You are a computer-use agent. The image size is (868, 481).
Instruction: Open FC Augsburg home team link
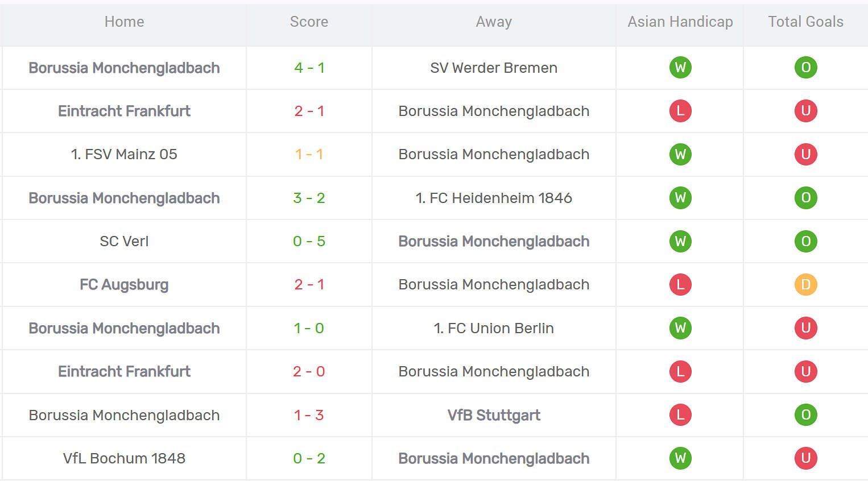124,284
